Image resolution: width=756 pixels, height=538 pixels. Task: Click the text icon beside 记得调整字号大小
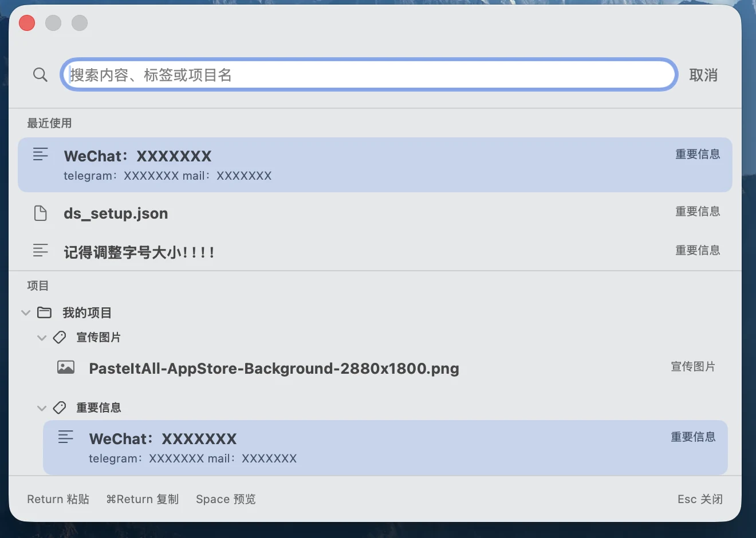(41, 250)
